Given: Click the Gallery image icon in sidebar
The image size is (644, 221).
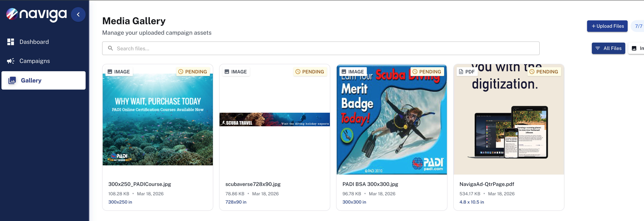Looking at the screenshot, I should click(x=12, y=80).
